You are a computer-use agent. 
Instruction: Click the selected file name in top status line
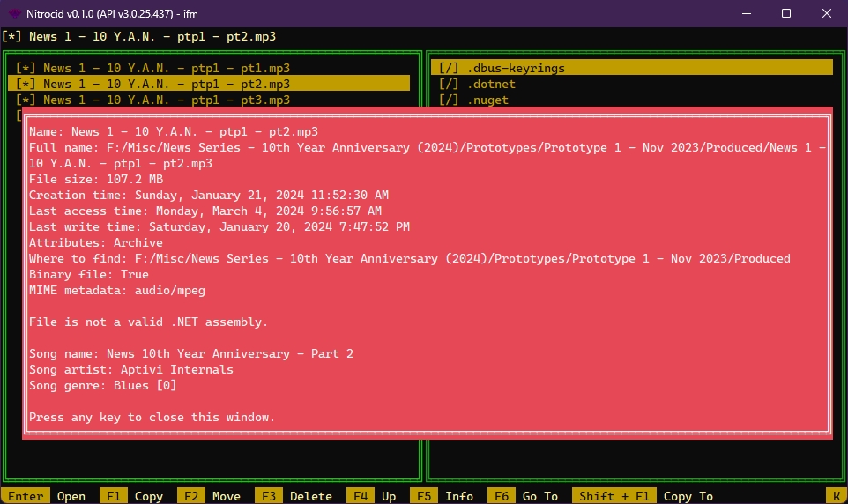click(x=152, y=36)
